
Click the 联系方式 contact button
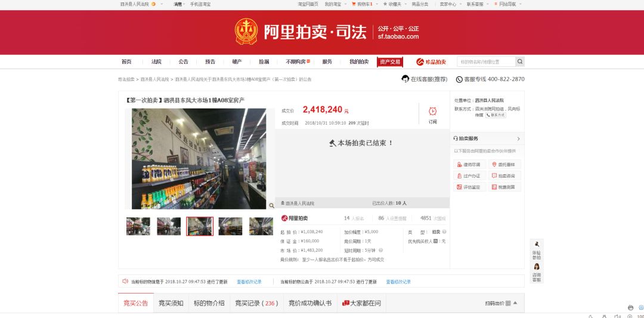point(496,115)
